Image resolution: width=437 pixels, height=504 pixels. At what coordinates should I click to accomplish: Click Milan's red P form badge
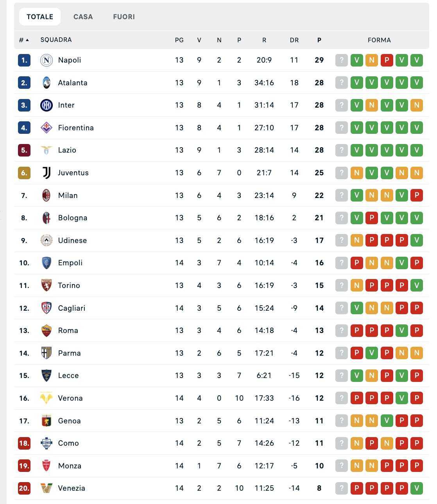[x=417, y=195]
